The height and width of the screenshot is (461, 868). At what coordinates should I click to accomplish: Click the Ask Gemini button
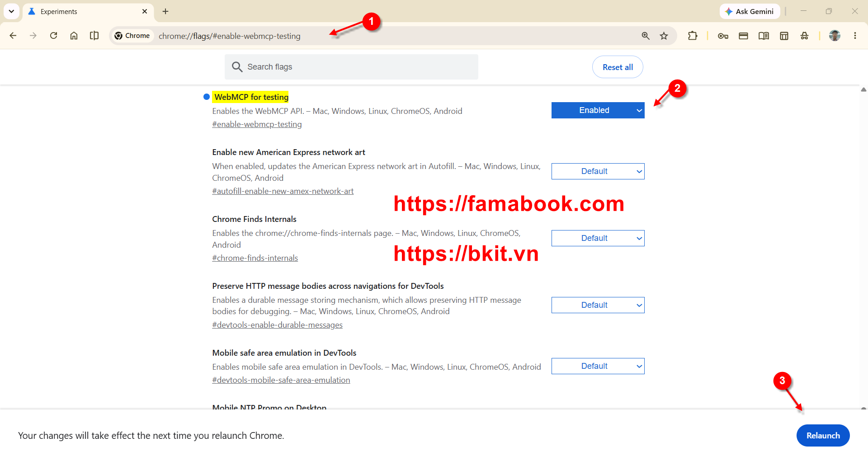coord(750,11)
